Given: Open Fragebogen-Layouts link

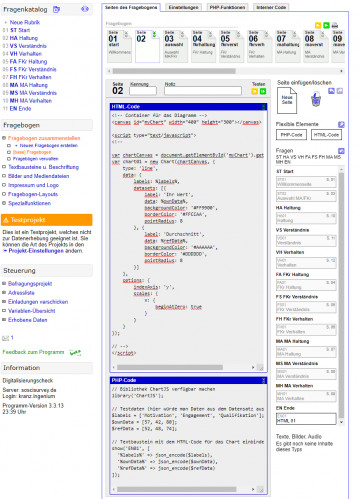Looking at the screenshot, I should [x=33, y=194].
